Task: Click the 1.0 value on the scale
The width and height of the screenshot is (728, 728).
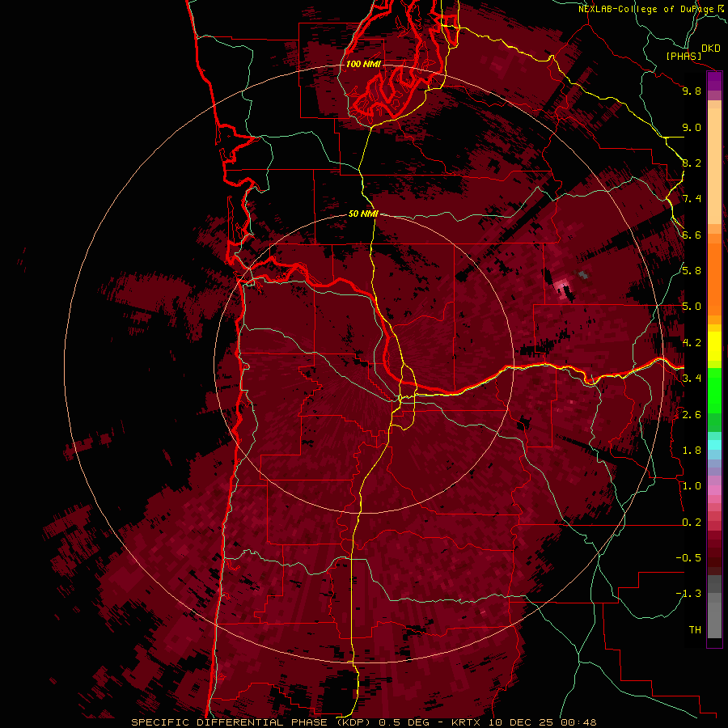Action: pyautogui.click(x=692, y=486)
